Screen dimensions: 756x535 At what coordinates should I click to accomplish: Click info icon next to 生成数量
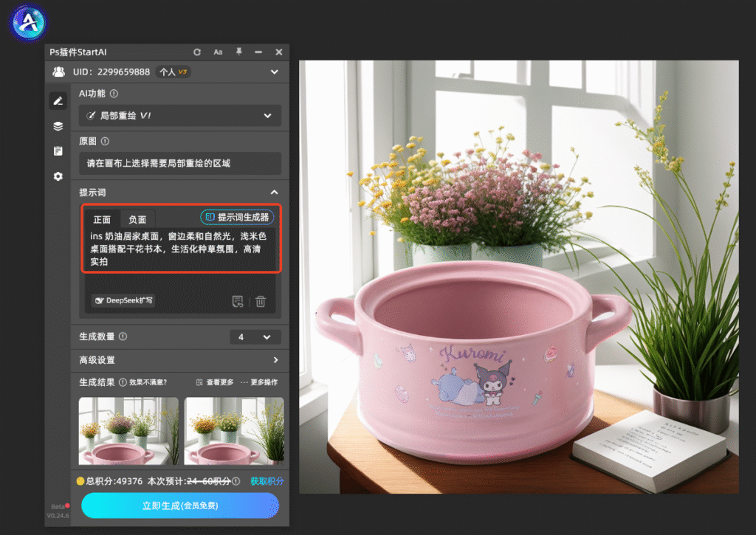[123, 336]
